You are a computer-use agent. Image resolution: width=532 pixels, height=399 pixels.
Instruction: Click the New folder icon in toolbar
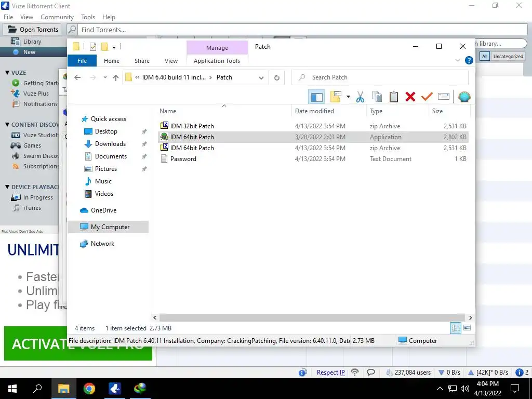336,97
